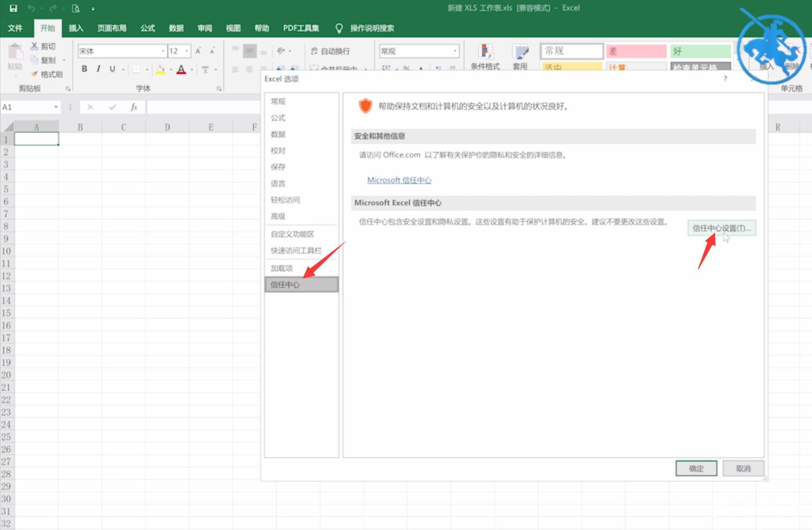Click the Format as Table 套用 icon
812x530 pixels.
(x=520, y=52)
